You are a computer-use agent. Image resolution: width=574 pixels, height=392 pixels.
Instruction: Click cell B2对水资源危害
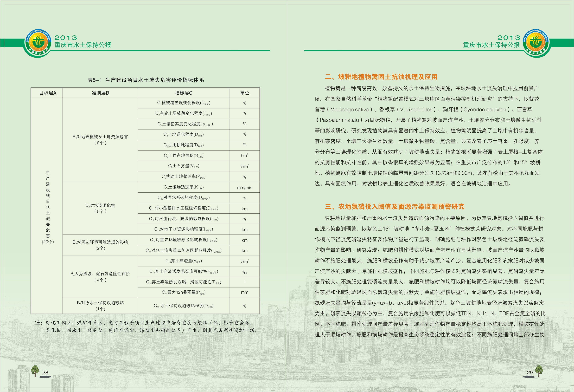100,208
